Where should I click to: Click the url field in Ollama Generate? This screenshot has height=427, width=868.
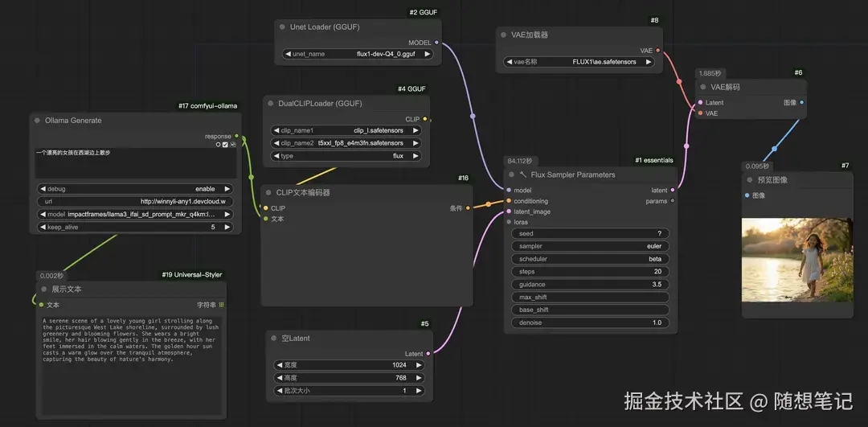click(135, 202)
